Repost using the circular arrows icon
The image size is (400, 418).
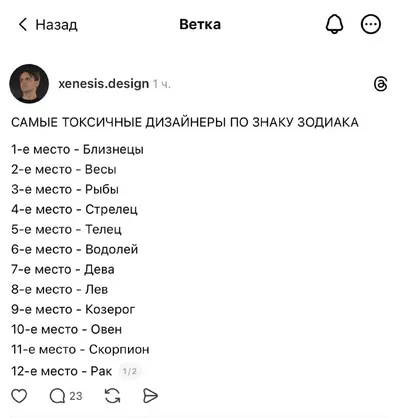click(x=113, y=396)
